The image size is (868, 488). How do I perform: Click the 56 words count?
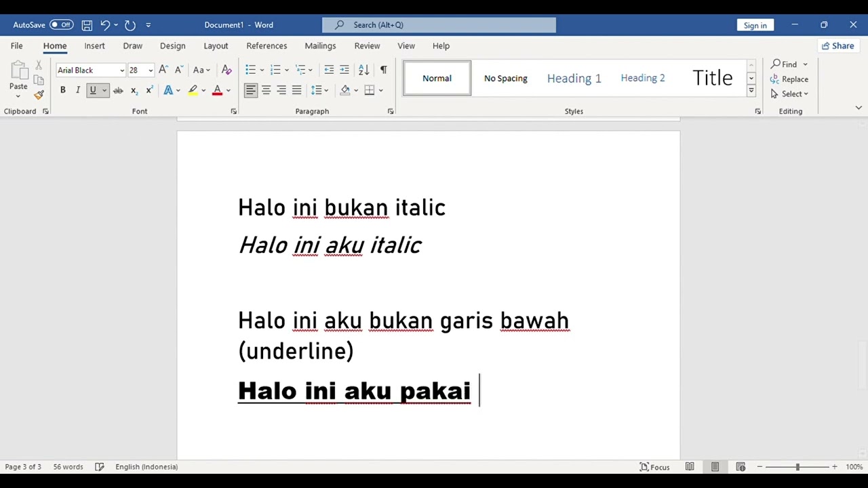pos(68,466)
